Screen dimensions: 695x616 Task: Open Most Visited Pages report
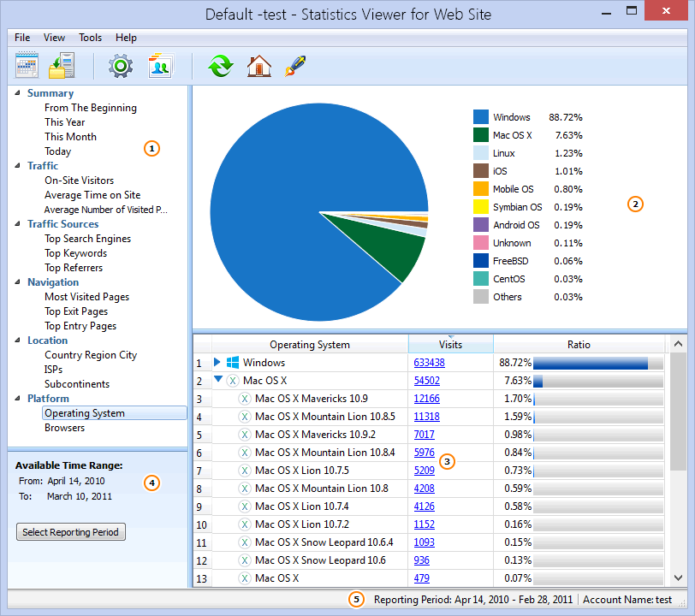tap(87, 297)
